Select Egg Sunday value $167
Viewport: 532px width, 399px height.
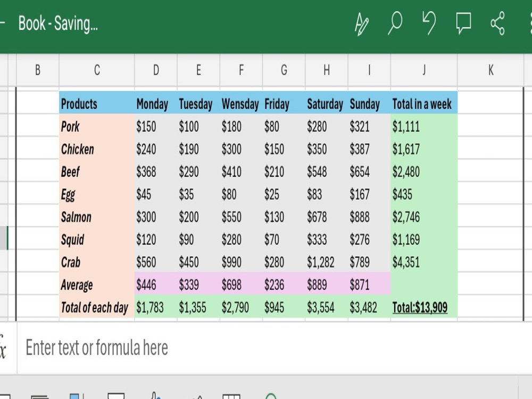(369, 194)
